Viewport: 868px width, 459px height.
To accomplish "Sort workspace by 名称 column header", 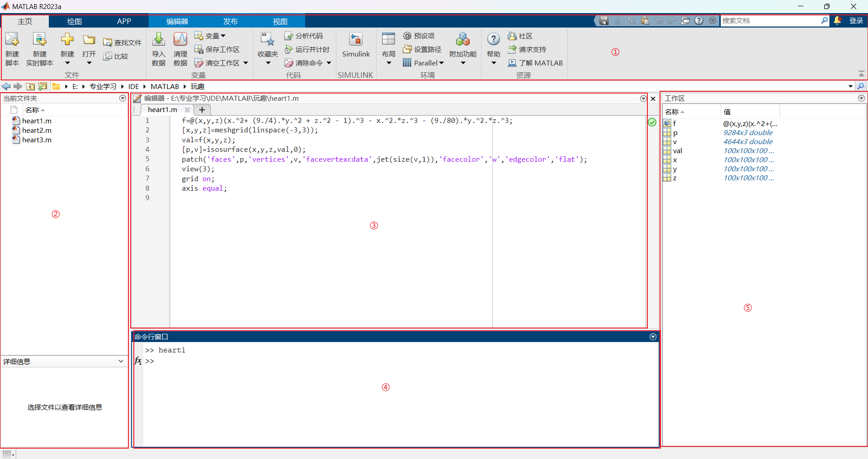I will pos(691,112).
